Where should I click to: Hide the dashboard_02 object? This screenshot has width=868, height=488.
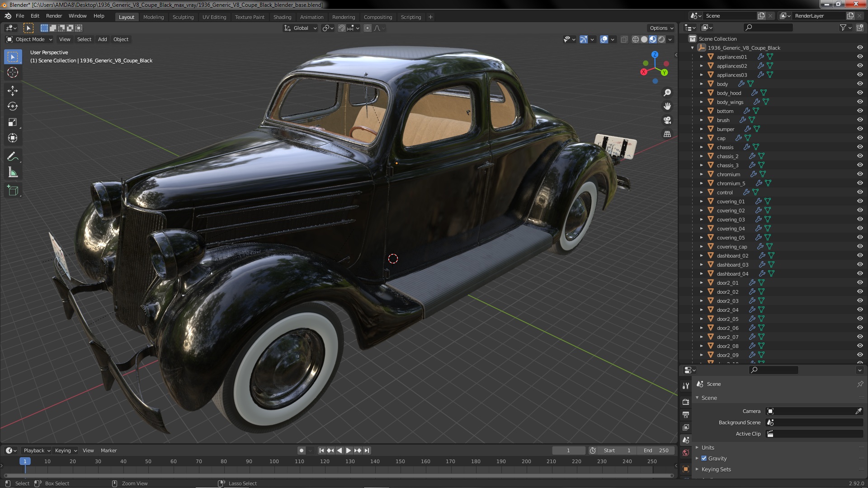[860, 256]
